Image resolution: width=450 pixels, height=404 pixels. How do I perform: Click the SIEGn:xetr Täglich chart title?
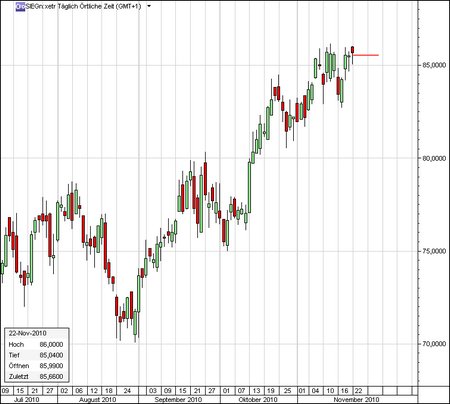click(x=83, y=6)
